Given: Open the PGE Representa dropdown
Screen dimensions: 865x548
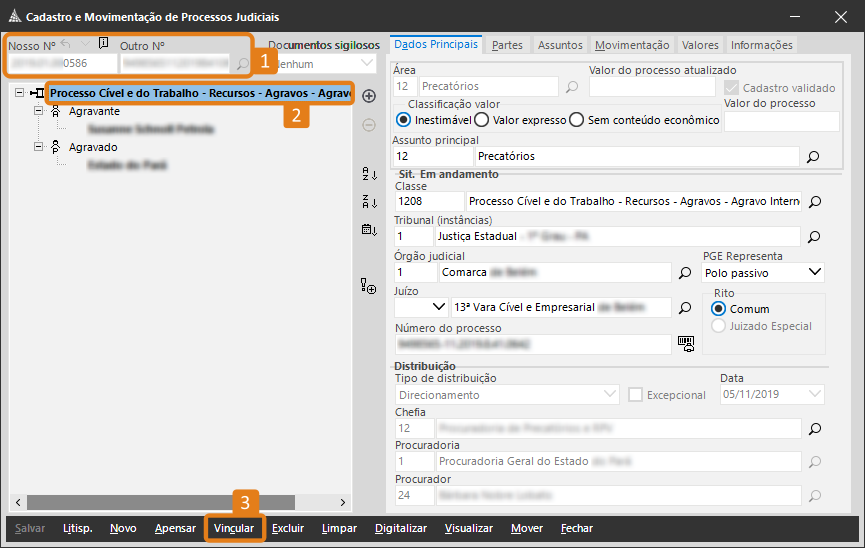Looking at the screenshot, I should pos(763,272).
